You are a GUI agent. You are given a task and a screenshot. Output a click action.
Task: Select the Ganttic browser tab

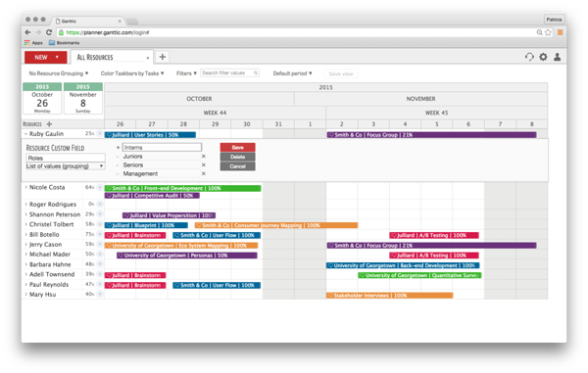pos(88,21)
